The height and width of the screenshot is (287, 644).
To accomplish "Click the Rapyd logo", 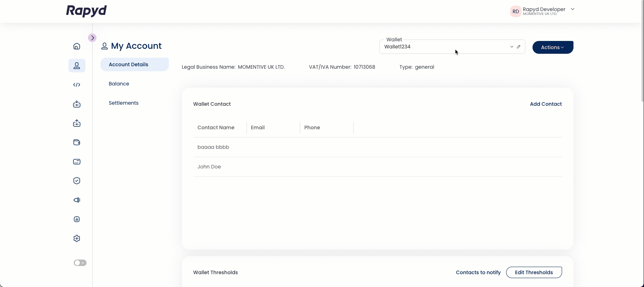I will pos(86,11).
